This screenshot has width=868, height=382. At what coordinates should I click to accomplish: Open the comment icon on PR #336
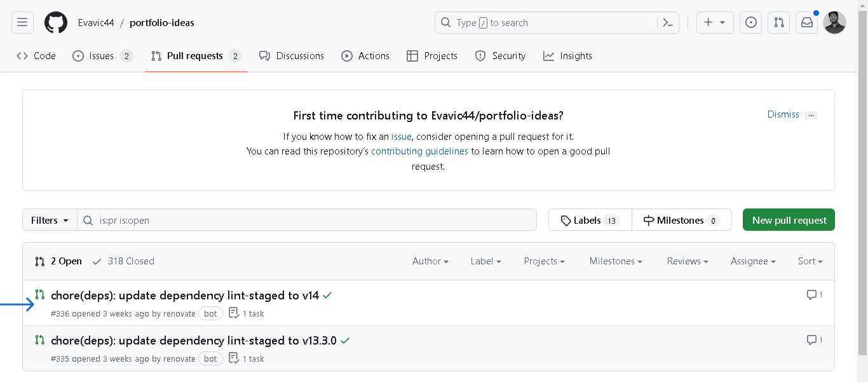click(x=812, y=294)
